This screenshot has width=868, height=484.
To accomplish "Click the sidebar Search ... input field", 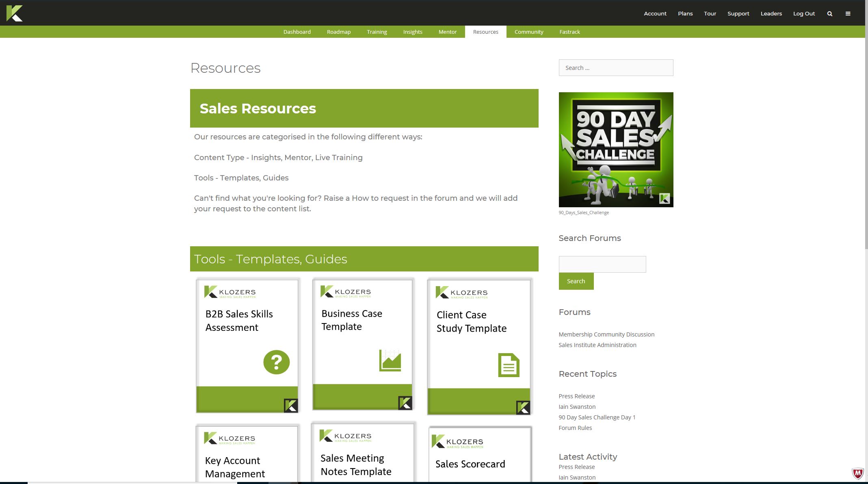I will coord(616,67).
